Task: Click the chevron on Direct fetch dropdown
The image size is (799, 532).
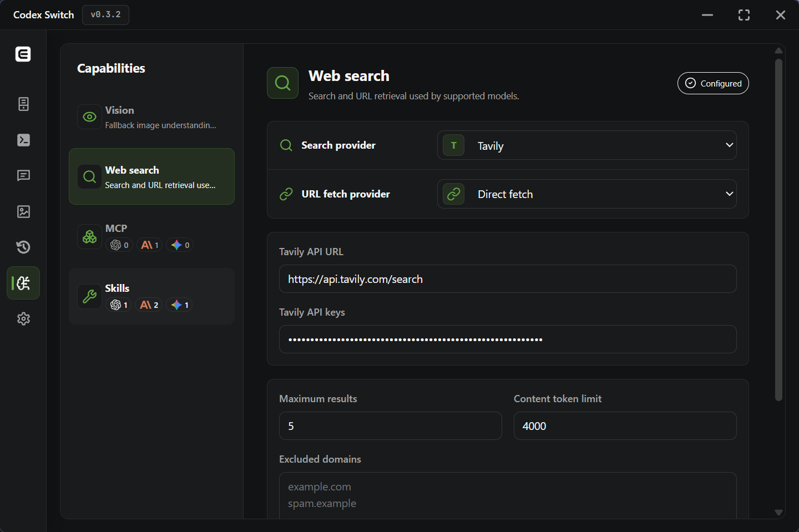Action: tap(730, 194)
